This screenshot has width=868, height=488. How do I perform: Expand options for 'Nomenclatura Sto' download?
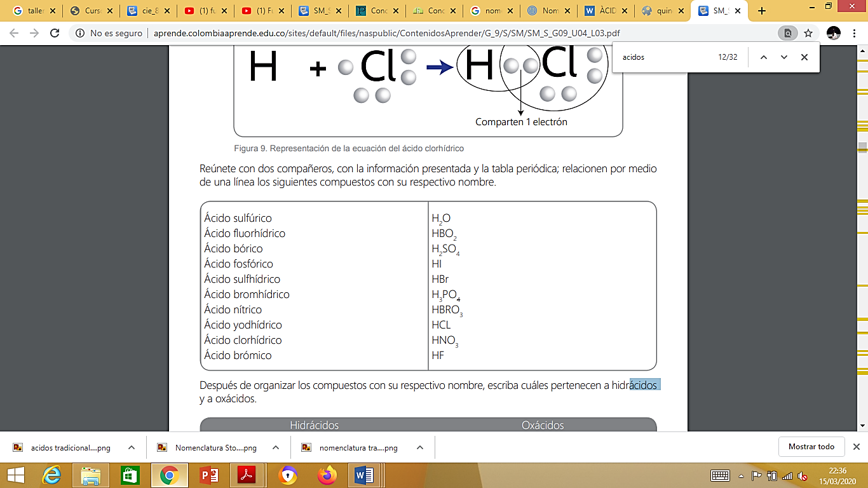[x=276, y=447]
